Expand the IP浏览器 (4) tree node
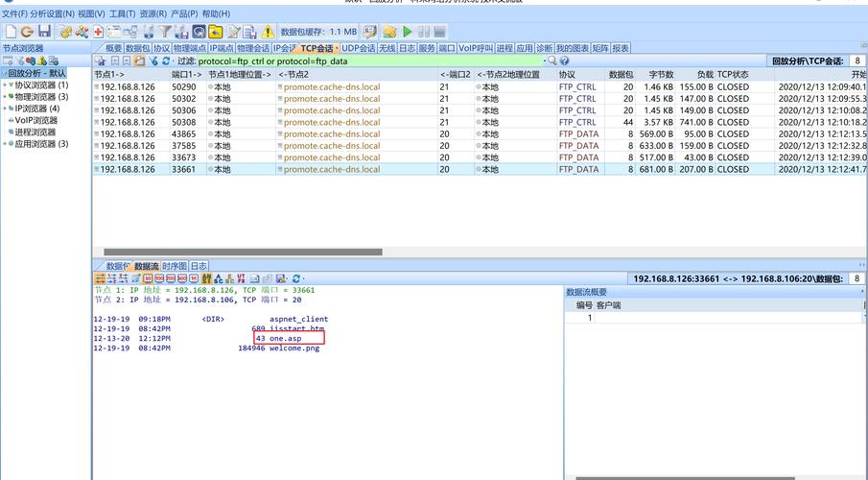868x480 pixels. pos(5,108)
